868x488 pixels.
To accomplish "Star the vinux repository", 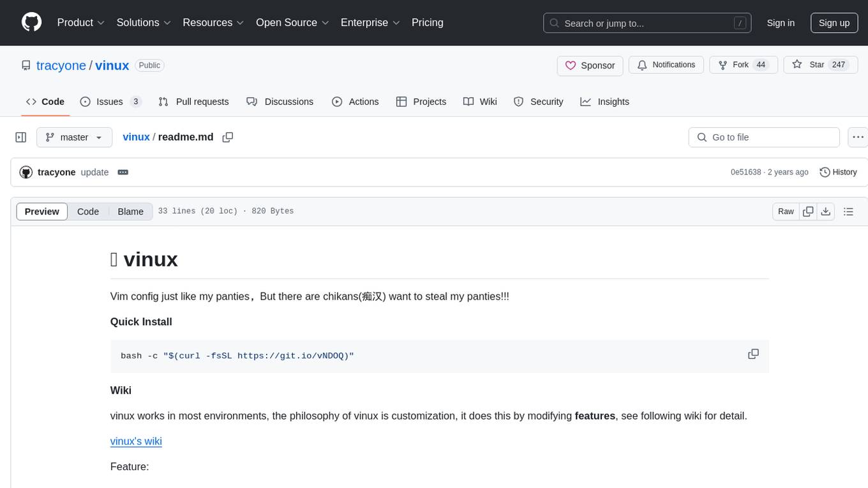I will [821, 65].
